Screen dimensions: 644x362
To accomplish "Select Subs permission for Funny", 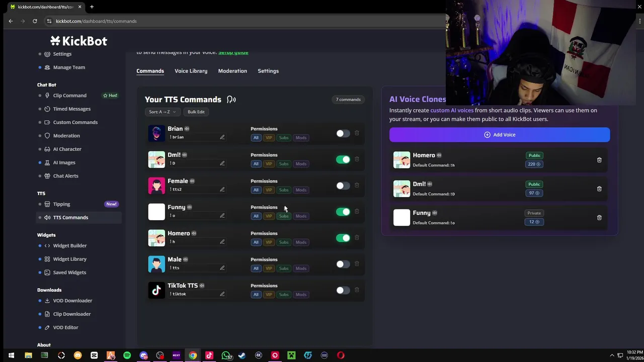I will tap(284, 216).
